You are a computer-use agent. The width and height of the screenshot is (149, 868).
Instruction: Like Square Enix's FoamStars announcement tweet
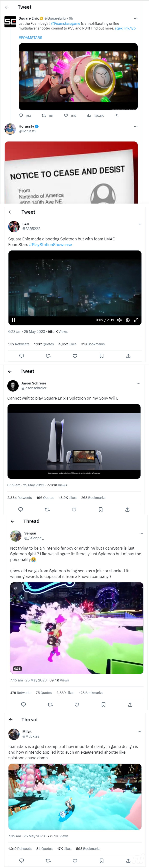pyautogui.click(x=66, y=115)
